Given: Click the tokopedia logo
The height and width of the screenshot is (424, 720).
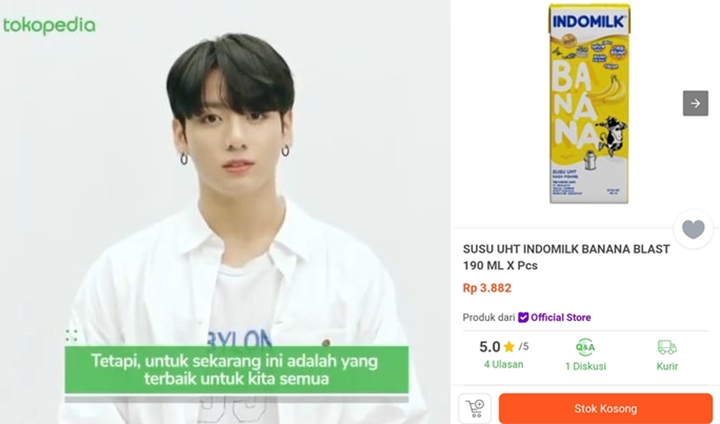Looking at the screenshot, I should [49, 26].
